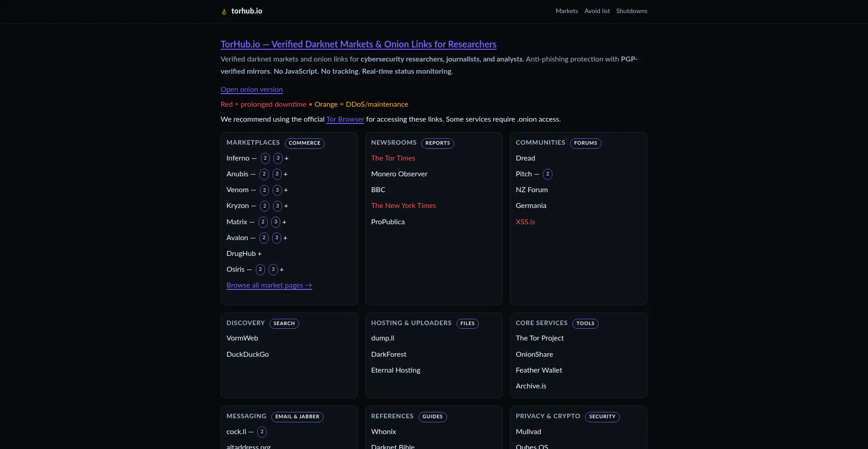Open the BBC newsroom link
This screenshot has height=449, width=868.
click(x=378, y=190)
